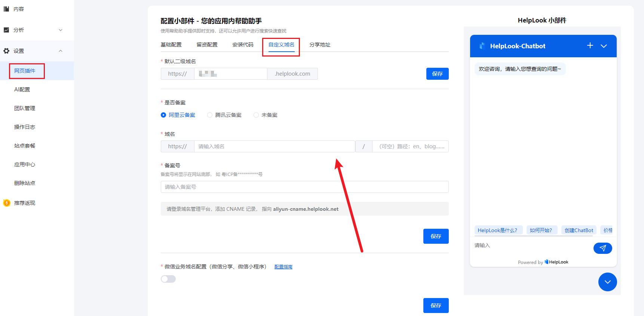Click the round blue chat launcher button
This screenshot has height=316, width=644.
pyautogui.click(x=607, y=282)
